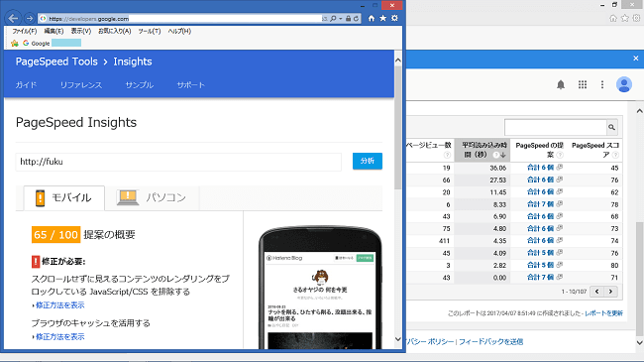The width and height of the screenshot is (644, 362).
Task: Click the notifications bell icon in Analytics window
Action: (561, 84)
